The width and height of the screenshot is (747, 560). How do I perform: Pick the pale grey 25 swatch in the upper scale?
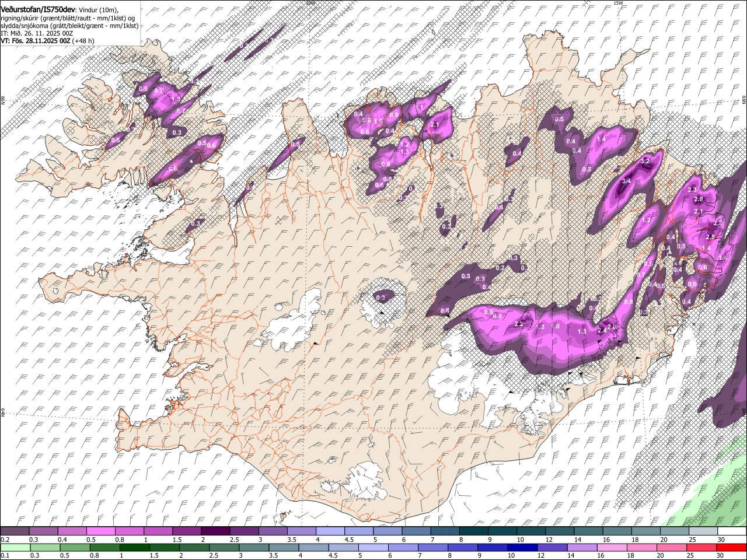[703, 531]
